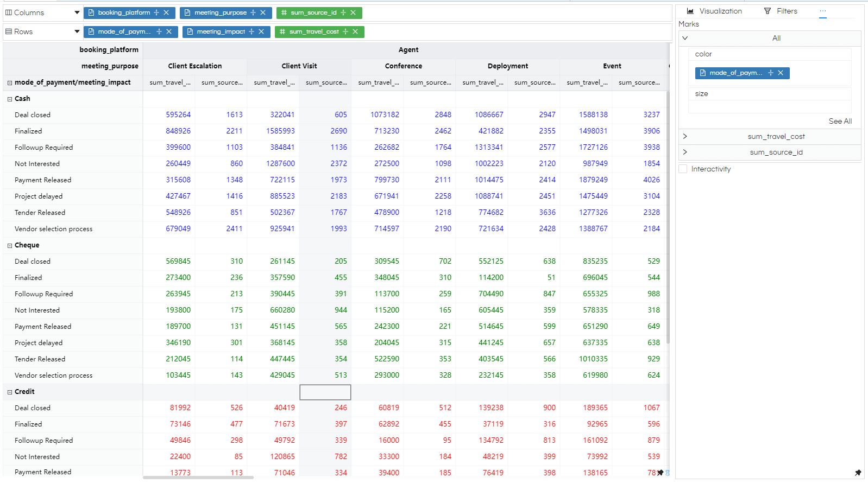Collapse the Cash row group
This screenshot has height=490, width=868.
coord(10,99)
